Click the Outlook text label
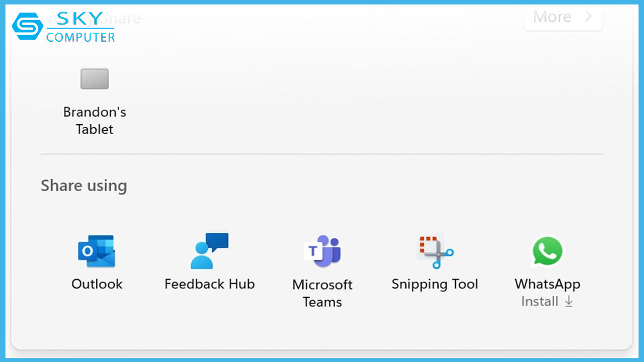The width and height of the screenshot is (644, 362). coord(97,284)
